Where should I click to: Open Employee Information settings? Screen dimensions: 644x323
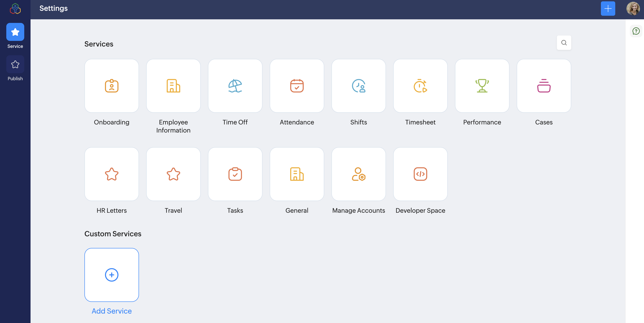coord(173,86)
